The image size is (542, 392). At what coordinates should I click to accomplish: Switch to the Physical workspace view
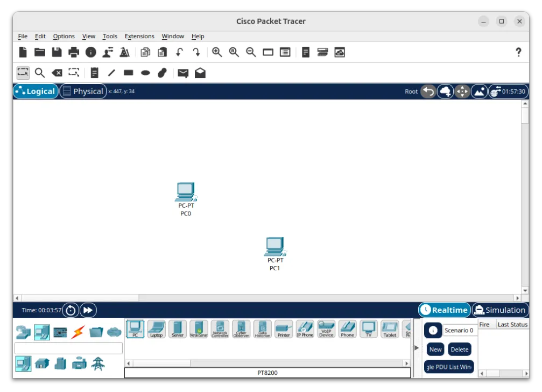coord(83,92)
